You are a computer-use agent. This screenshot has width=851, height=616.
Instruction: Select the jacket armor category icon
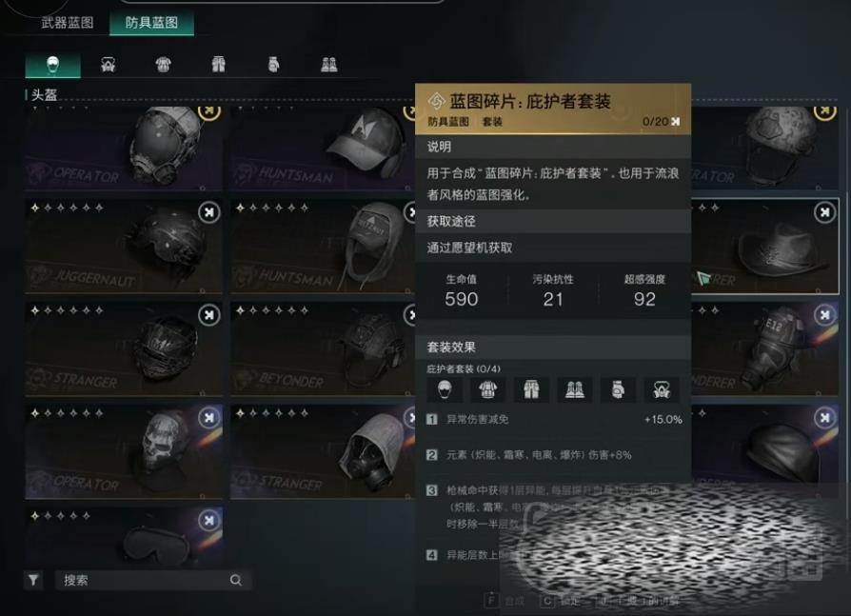[164, 65]
